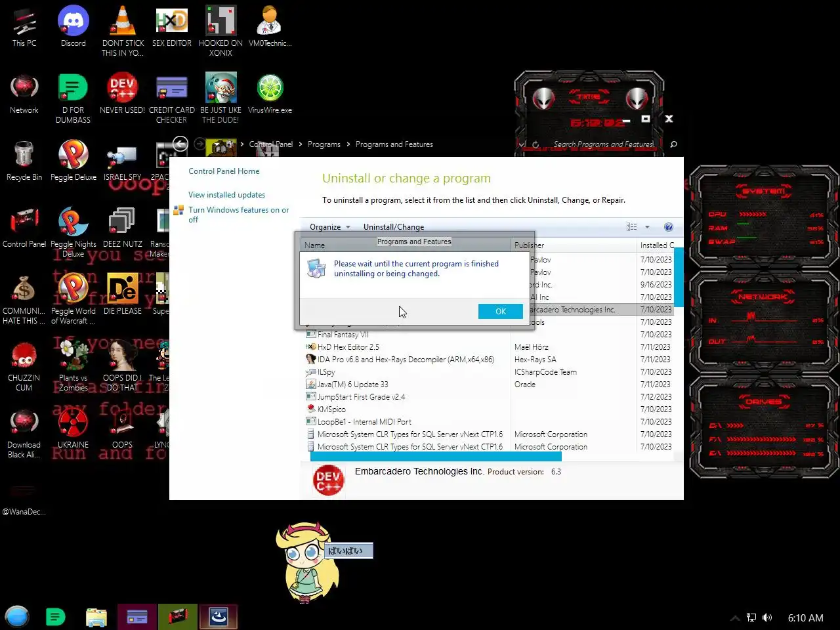The image size is (840, 630).
Task: Select the ISRAEL SPY desktop icon
Action: tap(122, 161)
